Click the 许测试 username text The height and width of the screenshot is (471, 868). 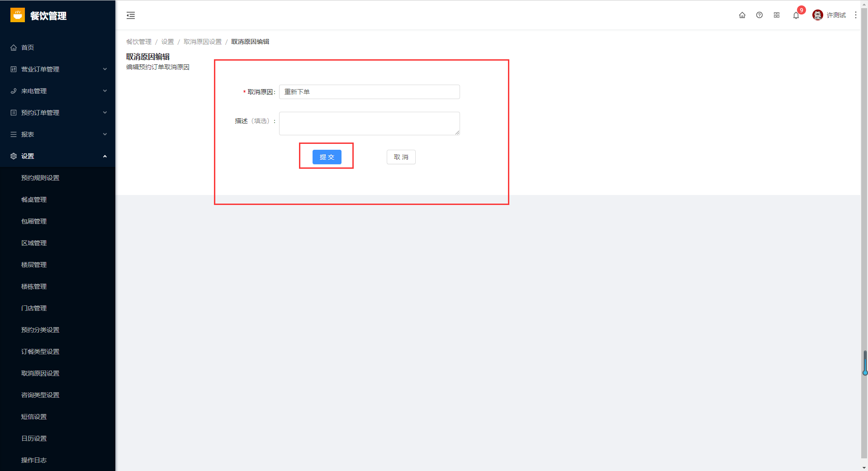[x=836, y=15]
